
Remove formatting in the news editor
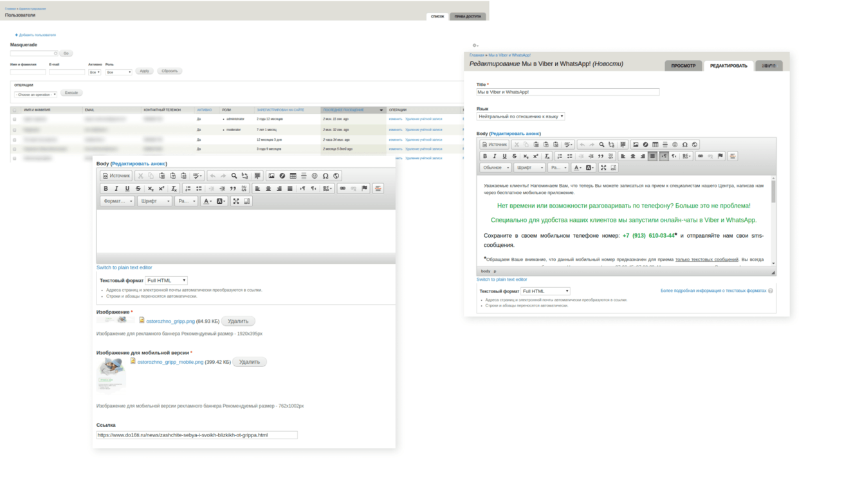(547, 156)
